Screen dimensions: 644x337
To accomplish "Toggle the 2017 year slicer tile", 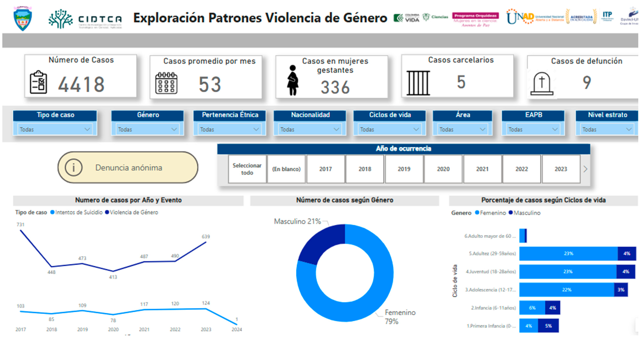I will coord(326,169).
